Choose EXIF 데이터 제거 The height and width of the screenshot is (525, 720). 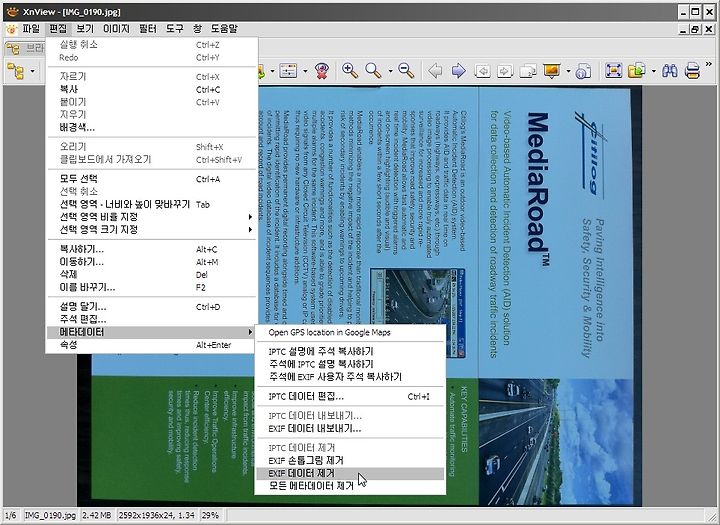click(350, 473)
